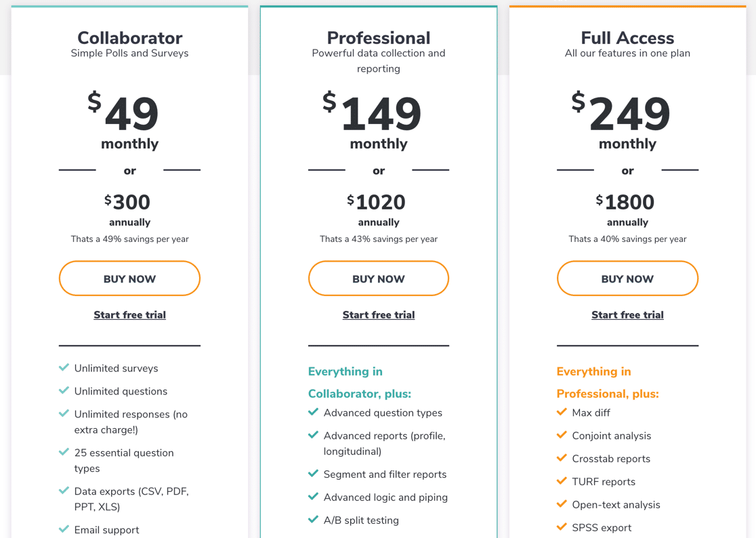Click the checkmark next to Advanced question types
Screen dimensions: 756x538
313,412
